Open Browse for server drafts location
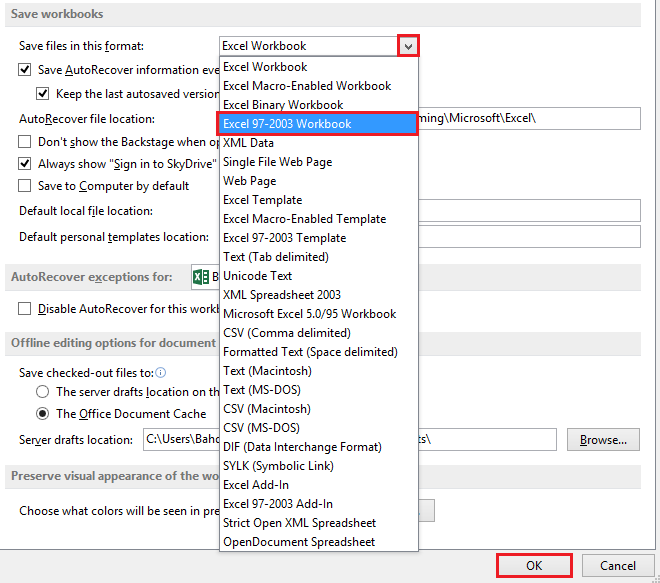The width and height of the screenshot is (660, 583). [603, 440]
